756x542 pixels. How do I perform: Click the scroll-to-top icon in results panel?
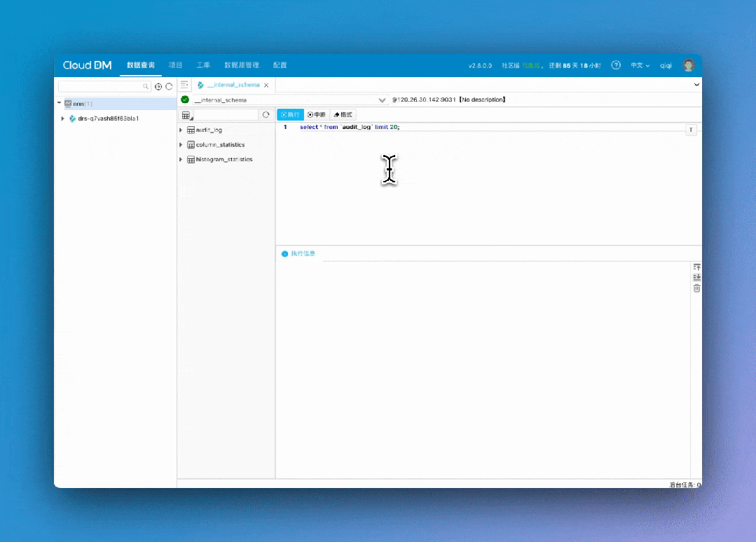(x=696, y=267)
